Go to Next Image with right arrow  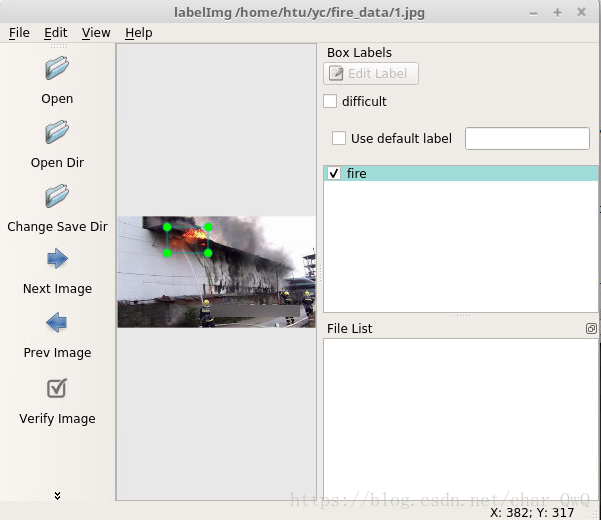click(57, 258)
